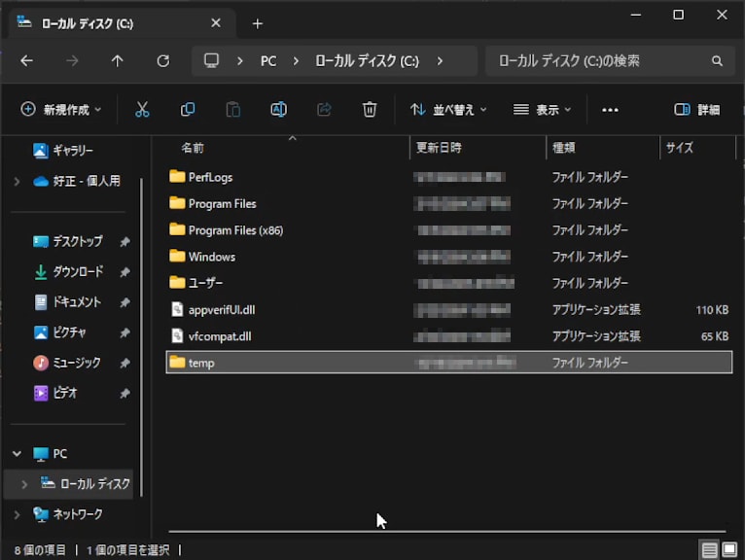Go up one folder level arrow

coord(118,61)
